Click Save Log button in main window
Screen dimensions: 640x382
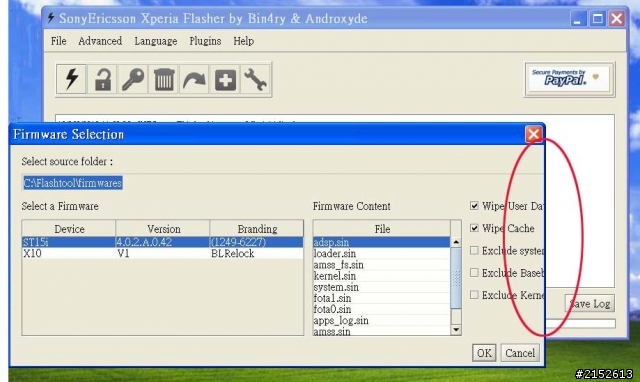pyautogui.click(x=590, y=304)
